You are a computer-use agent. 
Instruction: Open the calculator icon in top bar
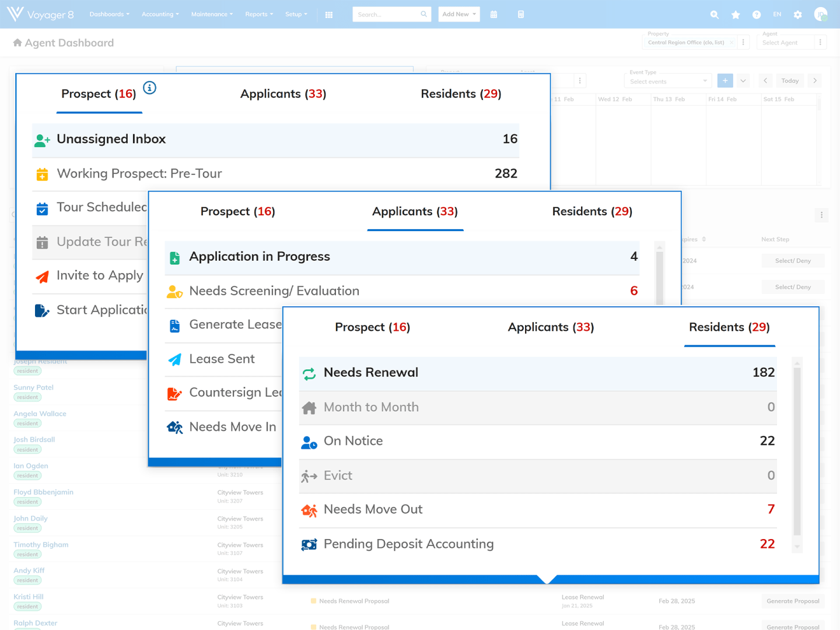[x=521, y=15]
